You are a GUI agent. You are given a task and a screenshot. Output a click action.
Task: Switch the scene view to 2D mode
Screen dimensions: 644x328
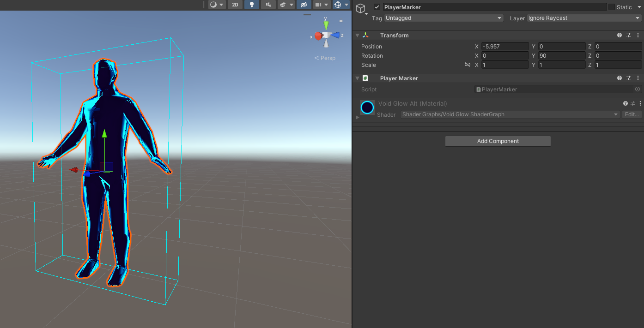(235, 5)
